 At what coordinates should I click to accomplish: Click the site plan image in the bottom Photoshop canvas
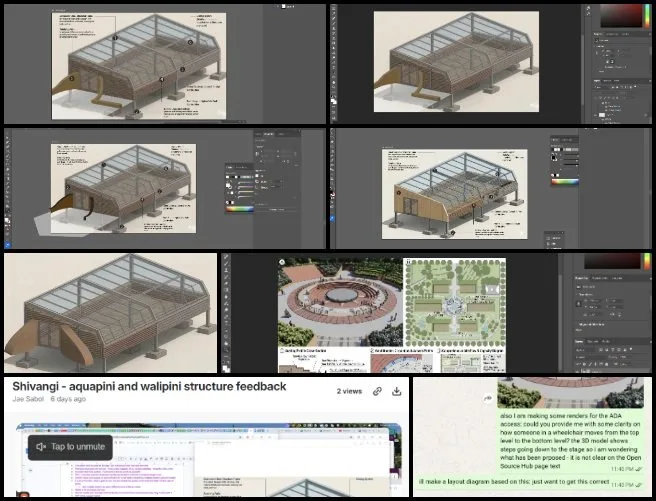(454, 303)
